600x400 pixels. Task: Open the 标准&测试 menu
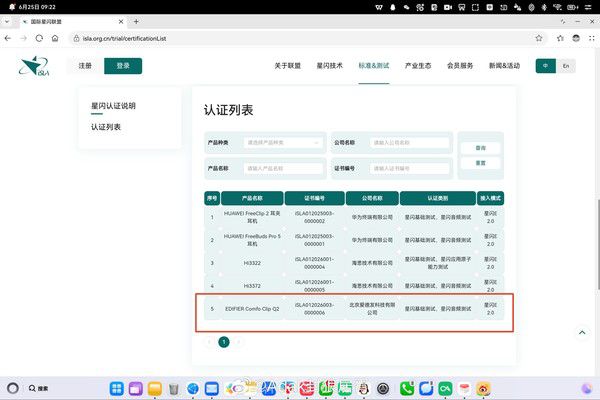point(374,66)
